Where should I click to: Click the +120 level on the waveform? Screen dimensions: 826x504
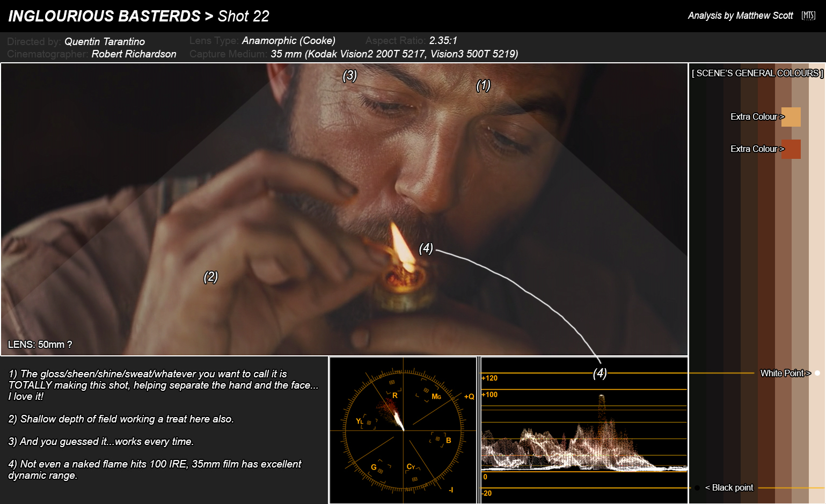[489, 378]
